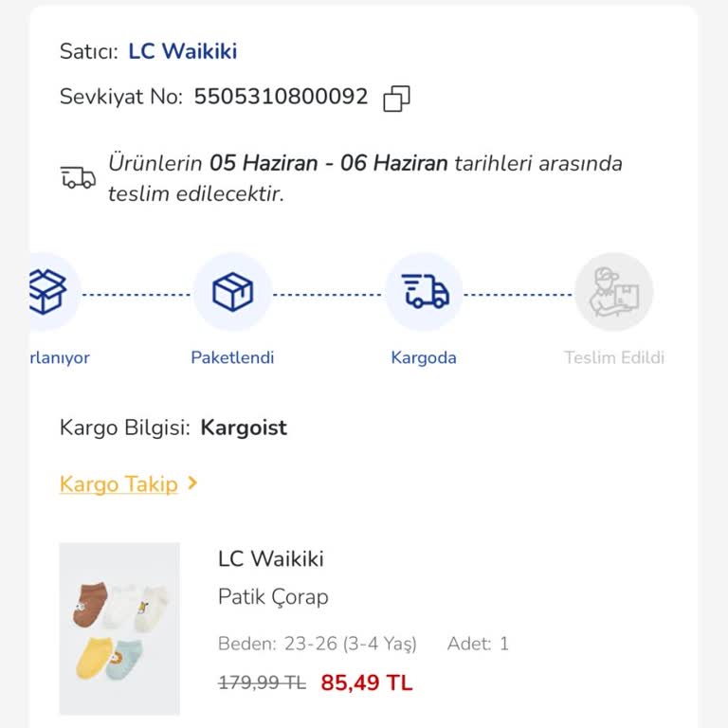
Task: Click the red 85,49 TL discounted price
Action: tap(367, 682)
